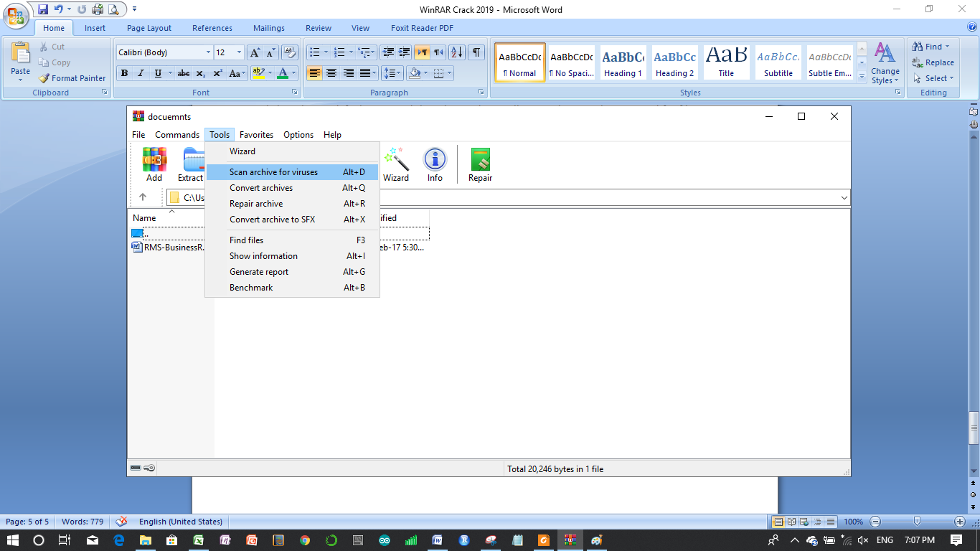Image resolution: width=980 pixels, height=551 pixels.
Task: Click Clear Formatting icon
Action: pos(290,52)
